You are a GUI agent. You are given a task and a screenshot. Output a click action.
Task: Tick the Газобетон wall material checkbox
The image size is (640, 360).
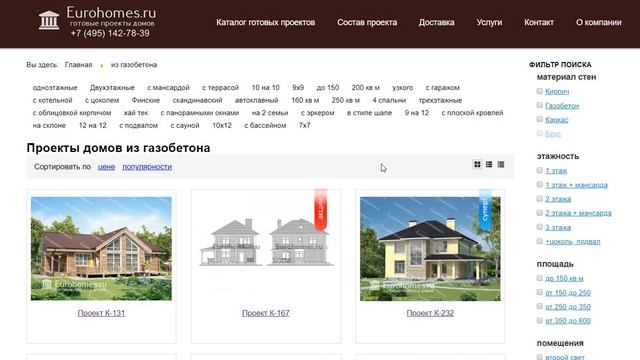[x=540, y=105]
